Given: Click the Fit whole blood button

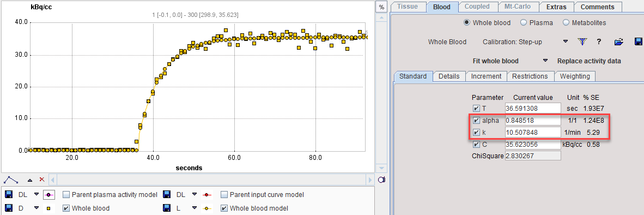Looking at the screenshot, I should point(496,61).
